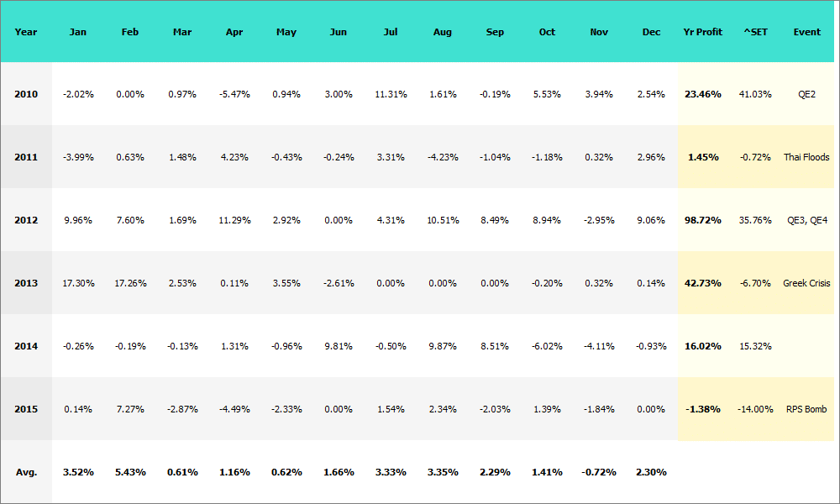The image size is (840, 504).
Task: Select the Jul column header
Action: [391, 32]
